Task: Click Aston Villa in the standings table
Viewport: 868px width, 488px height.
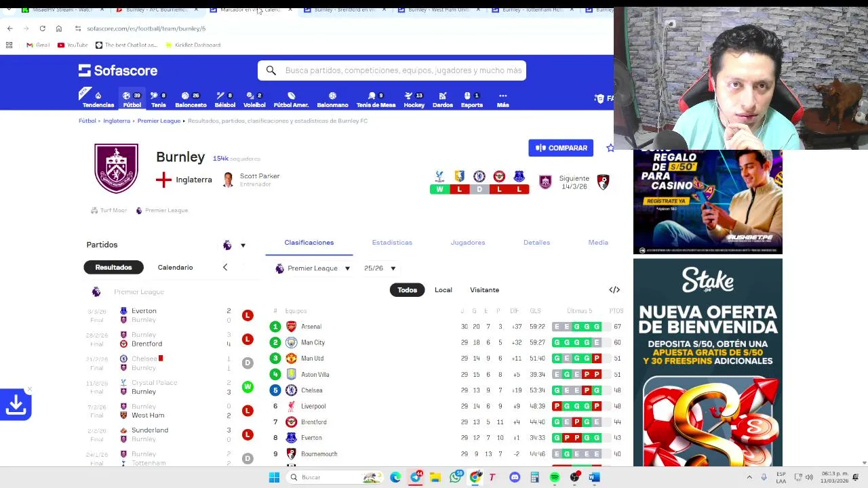Action: (315, 375)
